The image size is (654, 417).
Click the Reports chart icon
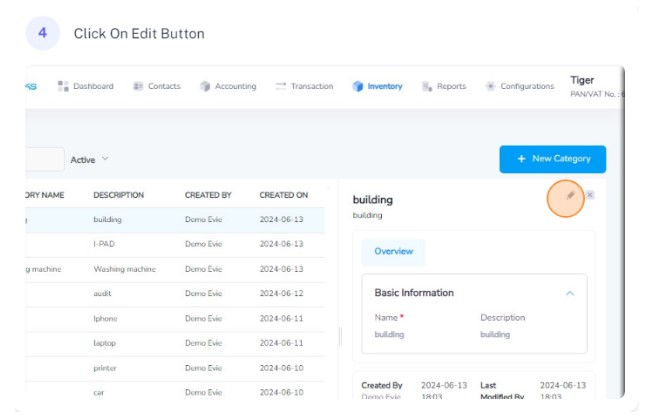[427, 86]
